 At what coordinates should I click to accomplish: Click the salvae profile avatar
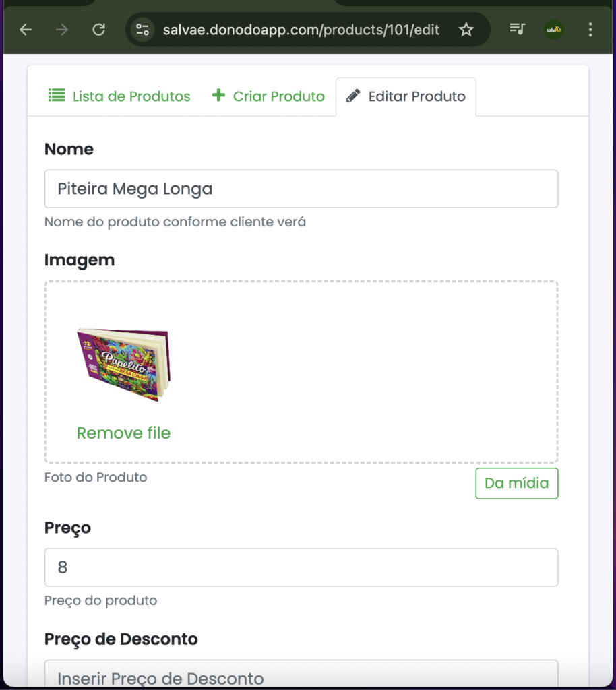554,30
